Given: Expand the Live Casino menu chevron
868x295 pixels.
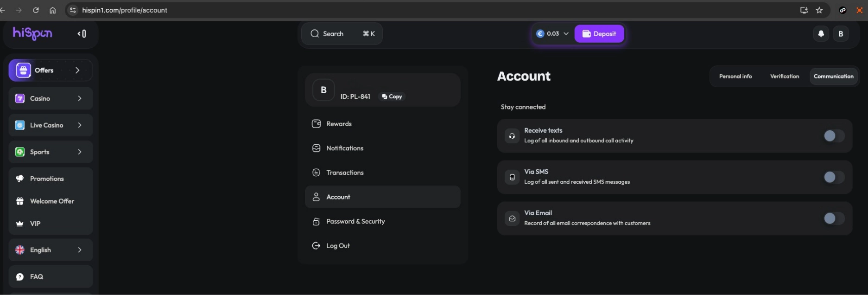Looking at the screenshot, I should 80,125.
